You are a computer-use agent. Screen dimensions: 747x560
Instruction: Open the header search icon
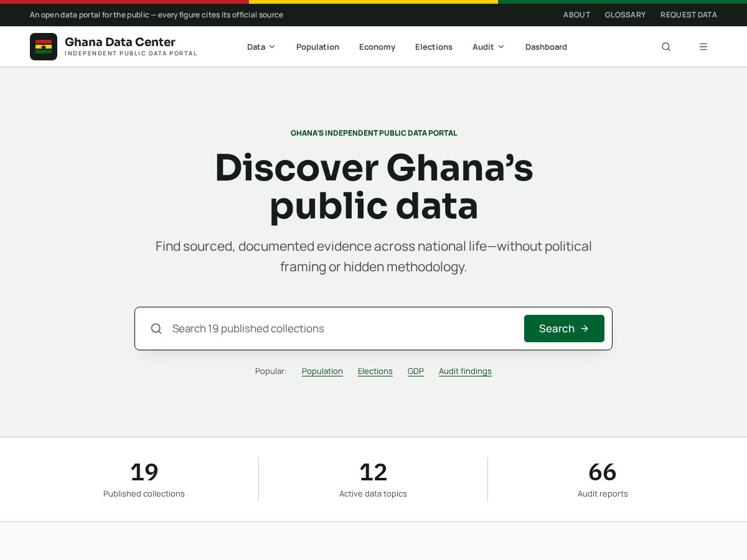point(666,47)
